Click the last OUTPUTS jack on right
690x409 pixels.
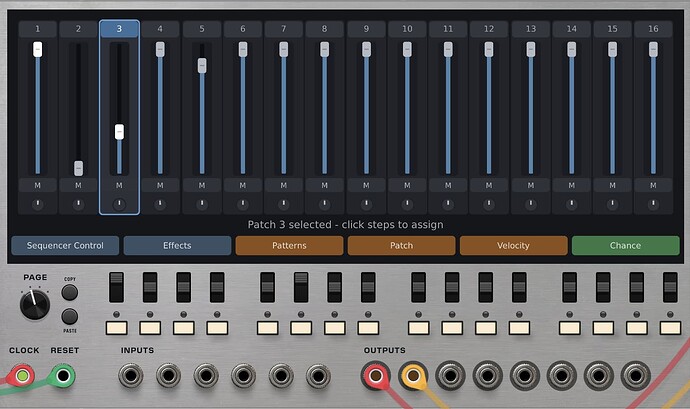tap(634, 377)
